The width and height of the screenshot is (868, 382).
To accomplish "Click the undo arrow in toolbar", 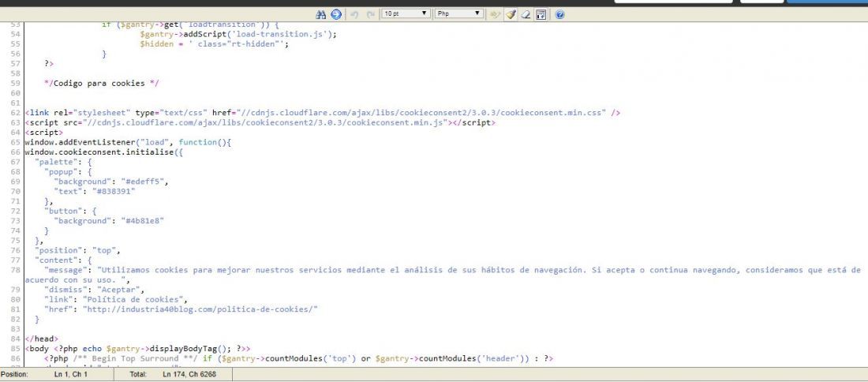I will 355,14.
